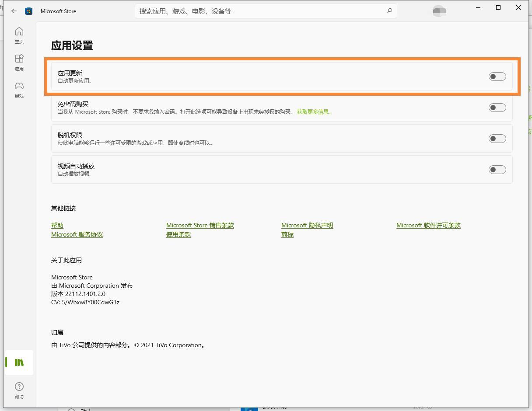Open the 游戏 (Games) section

point(19,89)
